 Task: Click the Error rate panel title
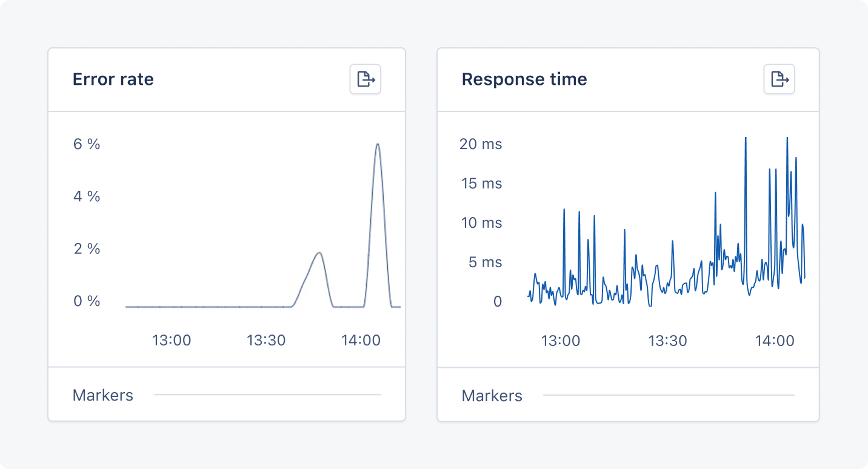[x=113, y=79]
